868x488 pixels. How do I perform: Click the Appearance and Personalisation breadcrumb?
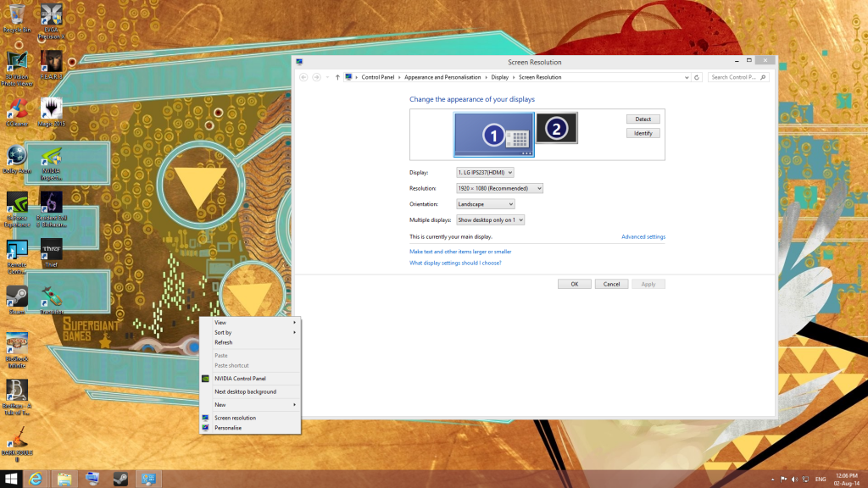tap(442, 77)
